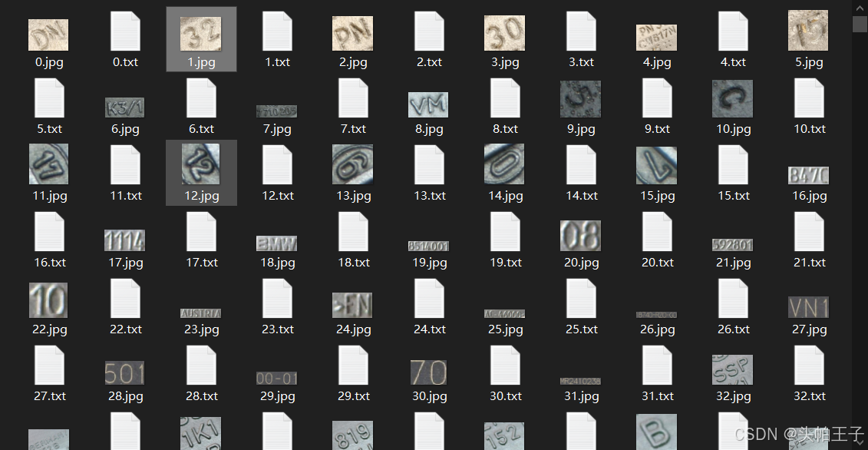Select the 4.txt file icon
This screenshot has height=450, width=868.
tap(733, 31)
